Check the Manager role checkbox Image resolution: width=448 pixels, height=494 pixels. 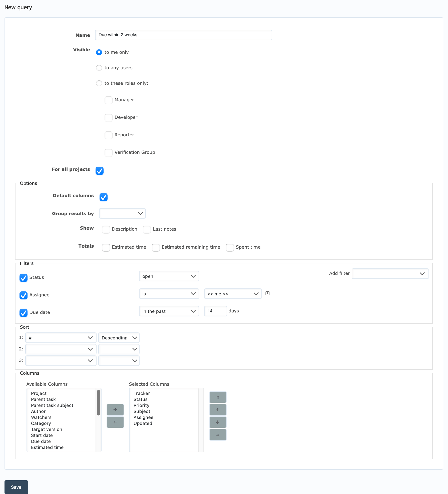109,100
